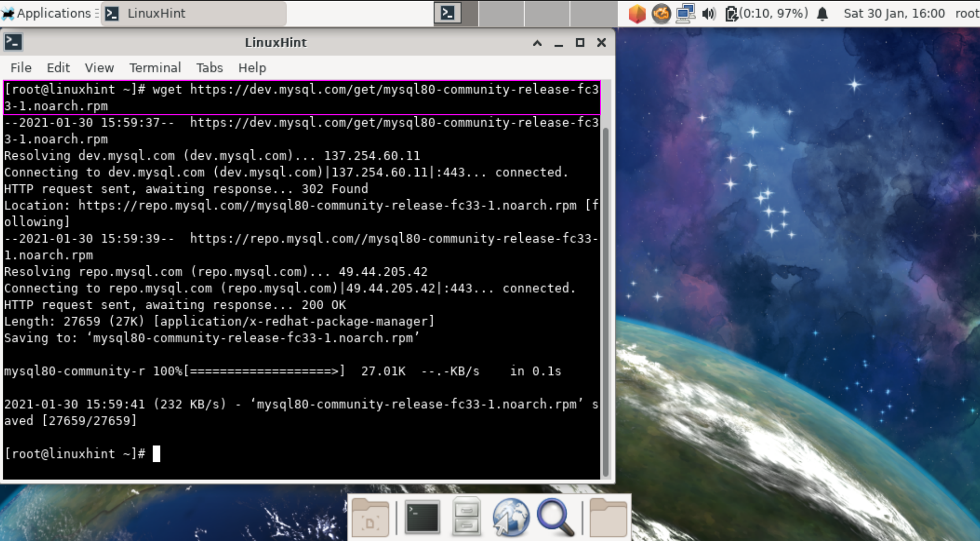Open the battery power manager indicator
980x541 pixels.
[x=766, y=13]
